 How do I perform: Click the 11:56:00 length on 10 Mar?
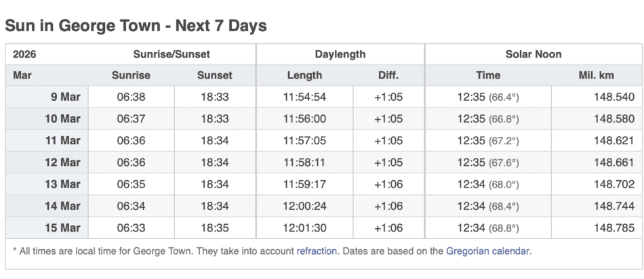click(x=304, y=119)
